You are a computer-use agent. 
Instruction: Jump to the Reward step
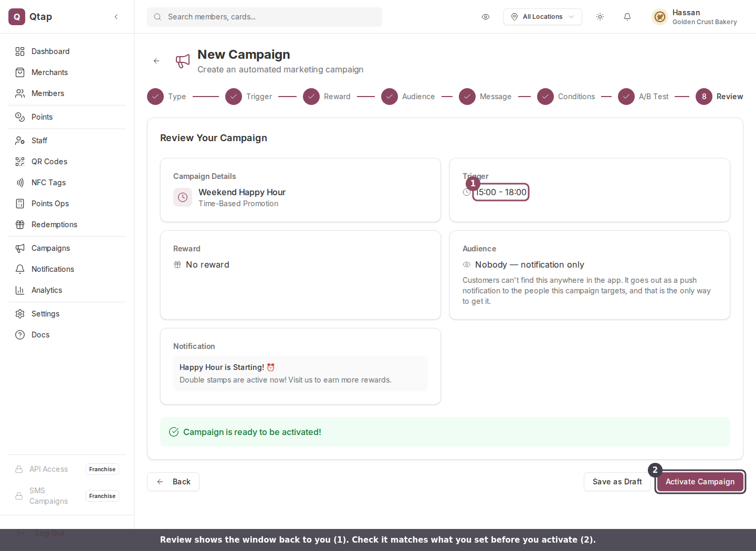327,97
